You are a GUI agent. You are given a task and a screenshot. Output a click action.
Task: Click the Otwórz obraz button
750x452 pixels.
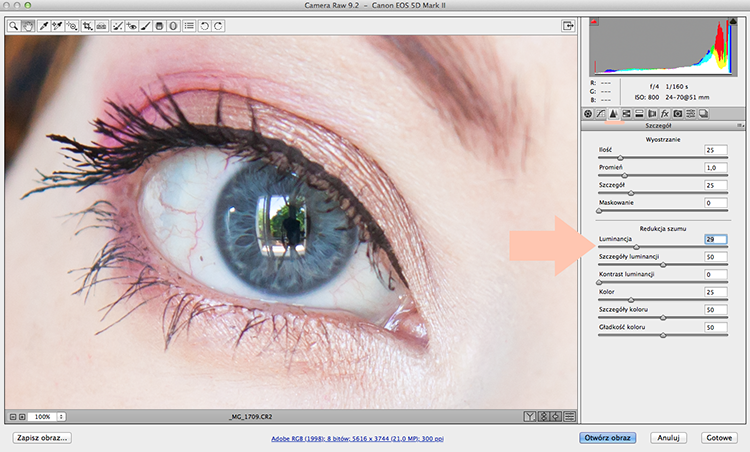(x=607, y=438)
